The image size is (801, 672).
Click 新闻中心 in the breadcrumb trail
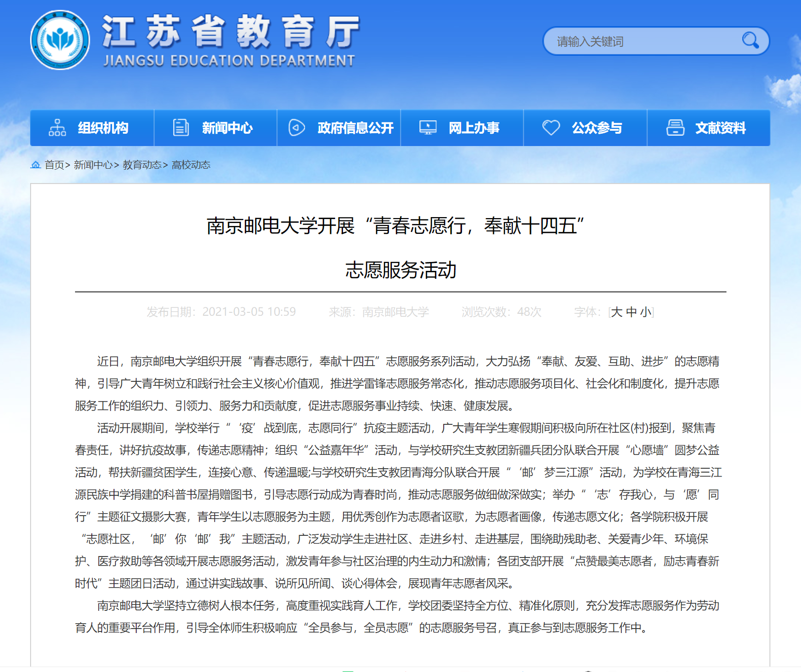(x=93, y=165)
